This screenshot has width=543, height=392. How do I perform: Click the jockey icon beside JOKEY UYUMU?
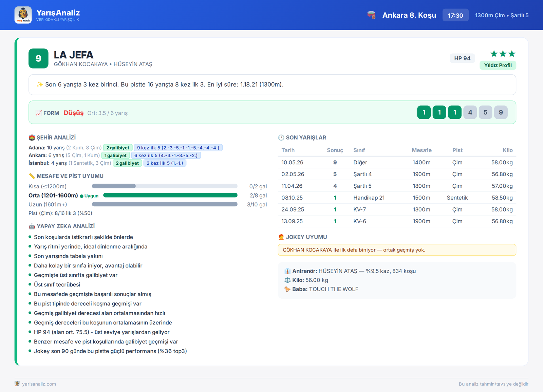pyautogui.click(x=281, y=237)
